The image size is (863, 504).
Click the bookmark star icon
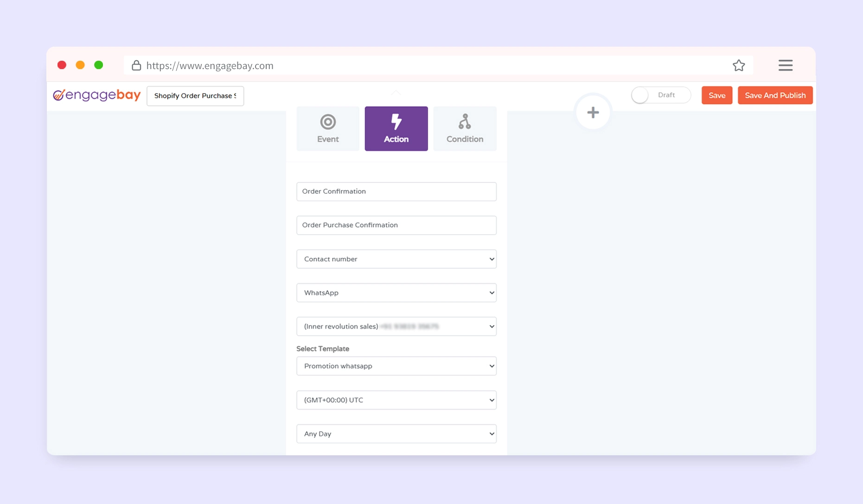point(738,66)
